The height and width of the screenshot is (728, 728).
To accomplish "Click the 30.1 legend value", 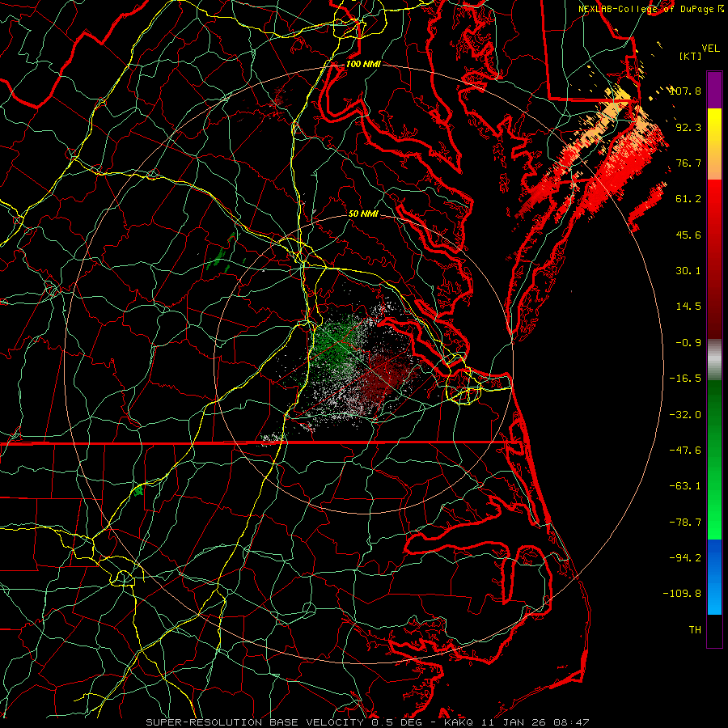I will [x=689, y=271].
